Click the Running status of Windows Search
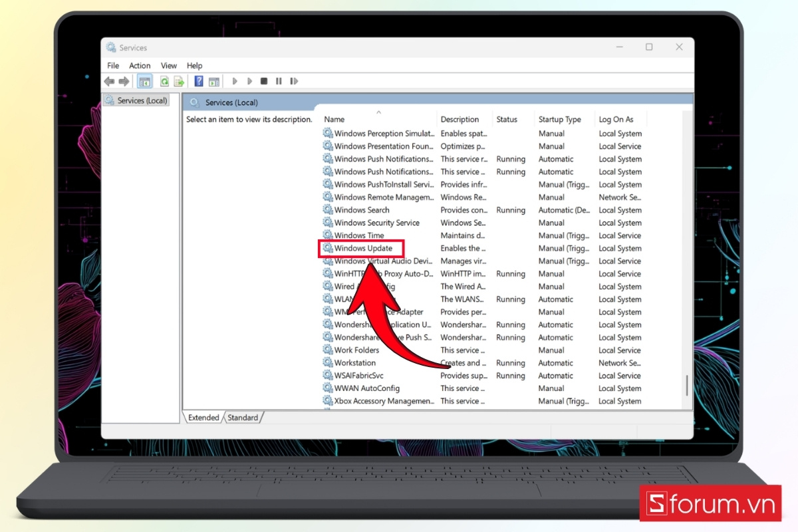This screenshot has width=798, height=532. coord(511,210)
